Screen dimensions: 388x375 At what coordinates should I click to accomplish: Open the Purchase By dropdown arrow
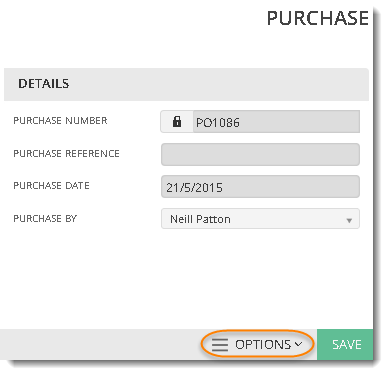click(349, 220)
